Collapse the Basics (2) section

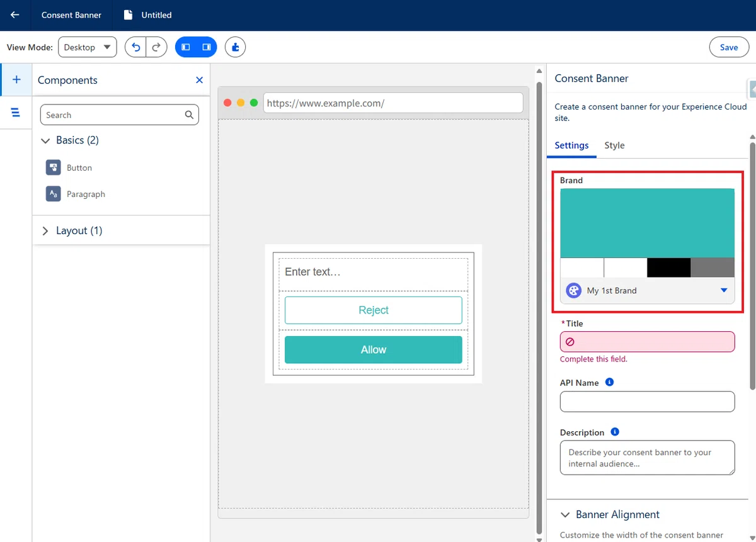(x=45, y=140)
